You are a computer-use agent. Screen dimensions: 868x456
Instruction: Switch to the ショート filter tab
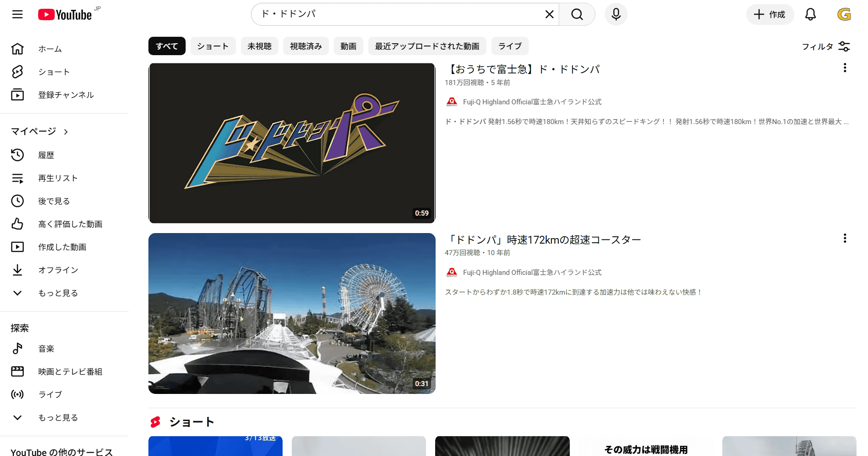coord(213,46)
